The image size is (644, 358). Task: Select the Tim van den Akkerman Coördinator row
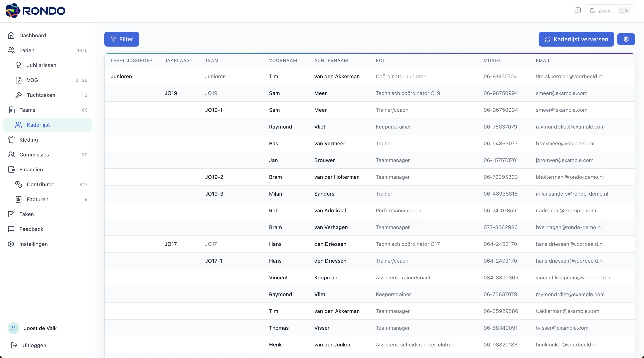click(337, 76)
